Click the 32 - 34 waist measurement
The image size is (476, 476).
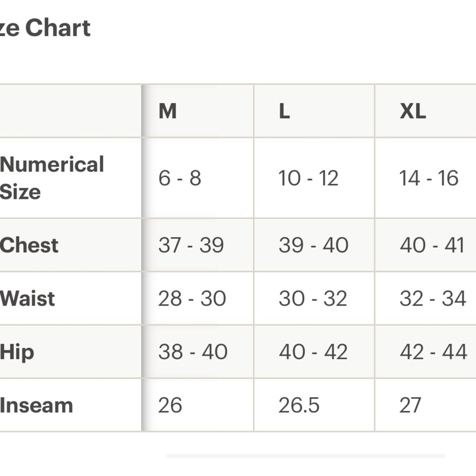click(x=433, y=298)
